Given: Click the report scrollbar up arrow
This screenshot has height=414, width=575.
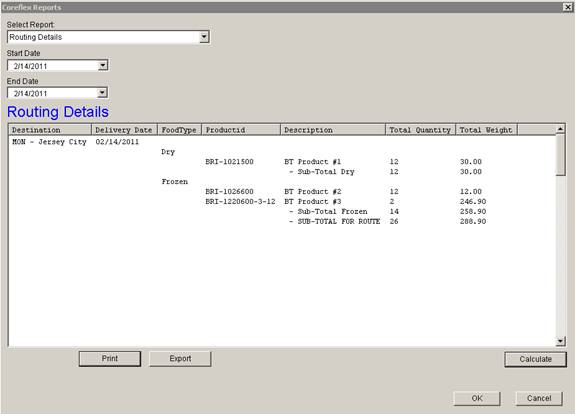Looking at the screenshot, I should pyautogui.click(x=560, y=129).
